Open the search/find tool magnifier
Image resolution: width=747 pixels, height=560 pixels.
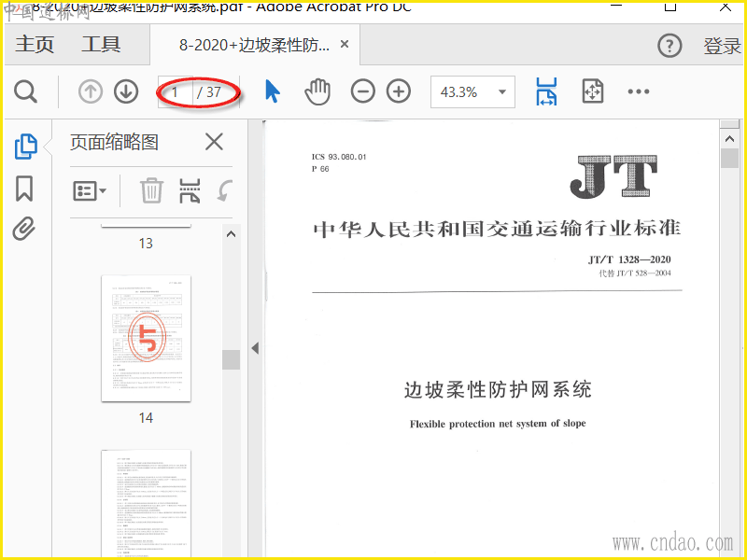[x=25, y=91]
